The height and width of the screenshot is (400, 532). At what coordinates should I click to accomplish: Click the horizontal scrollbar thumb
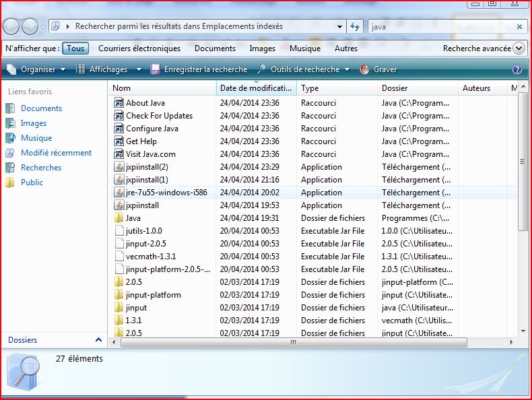click(294, 342)
